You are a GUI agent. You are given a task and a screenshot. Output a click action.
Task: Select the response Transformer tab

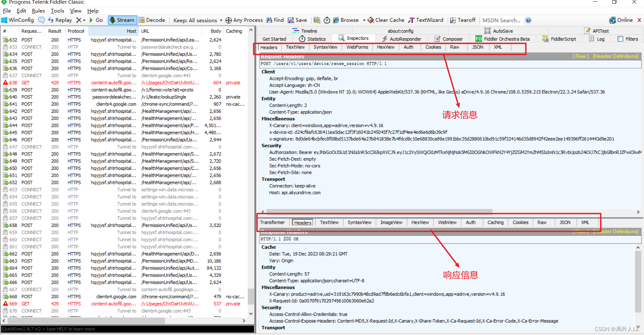point(272,223)
